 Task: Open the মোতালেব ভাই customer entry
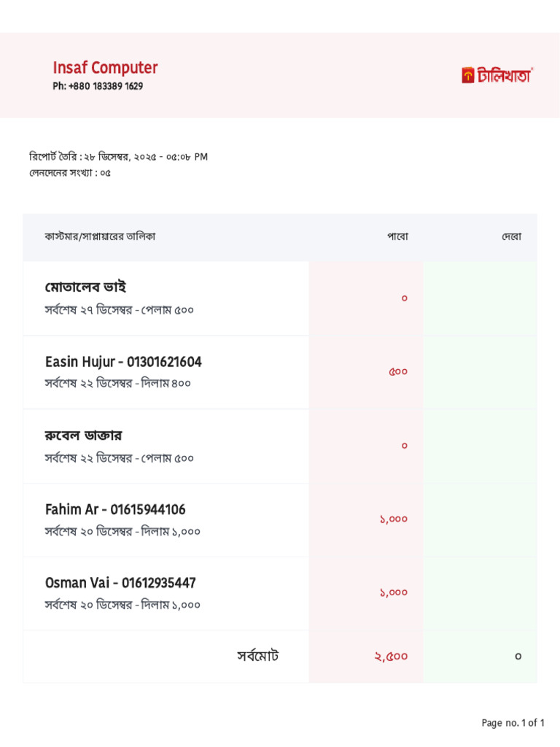click(85, 287)
